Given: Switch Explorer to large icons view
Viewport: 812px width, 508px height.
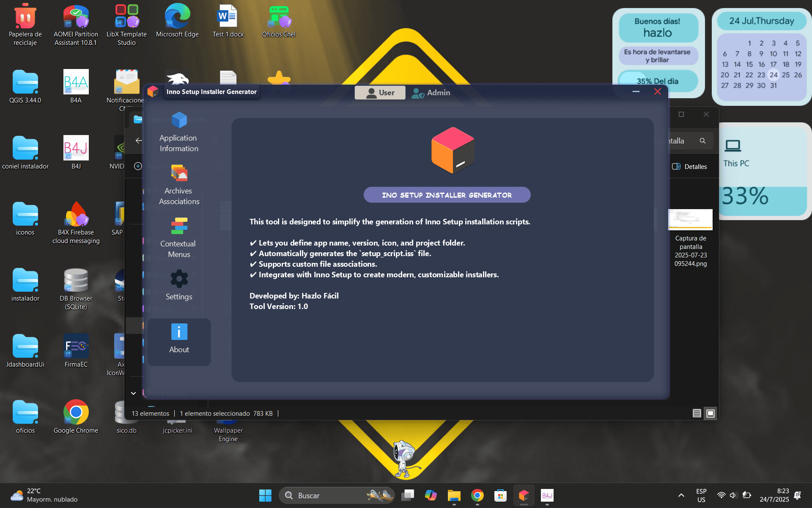Looking at the screenshot, I should (710, 413).
